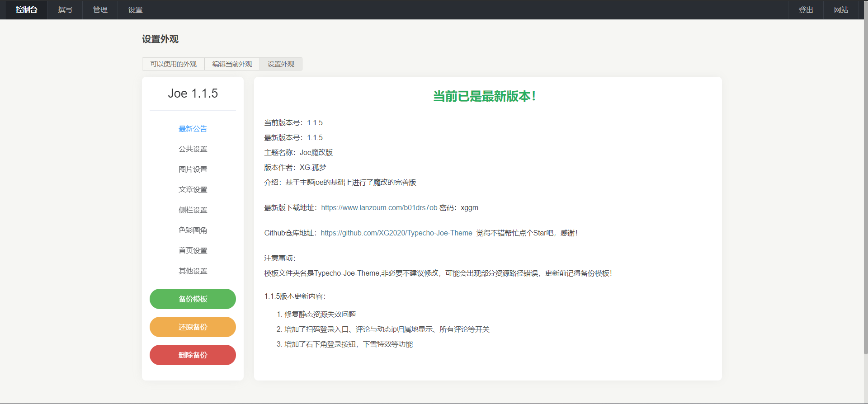Click the 密码: xggm text

(459, 208)
